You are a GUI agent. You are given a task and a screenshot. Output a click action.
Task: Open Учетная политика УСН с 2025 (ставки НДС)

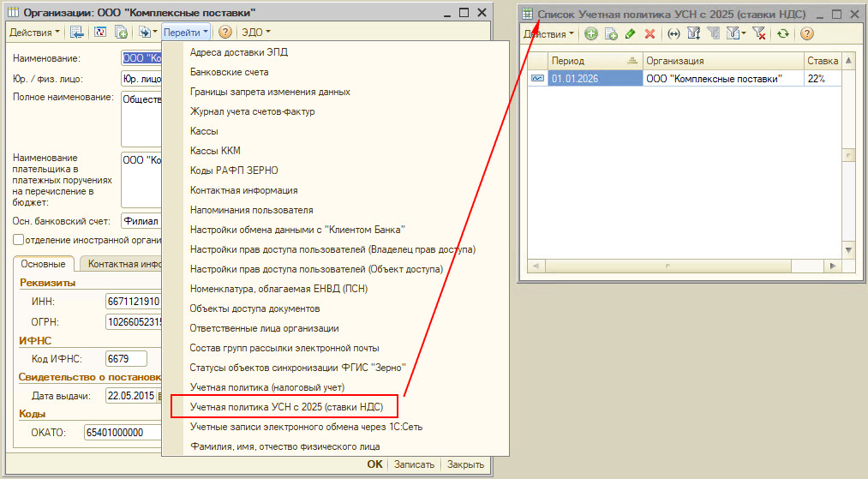(x=286, y=407)
